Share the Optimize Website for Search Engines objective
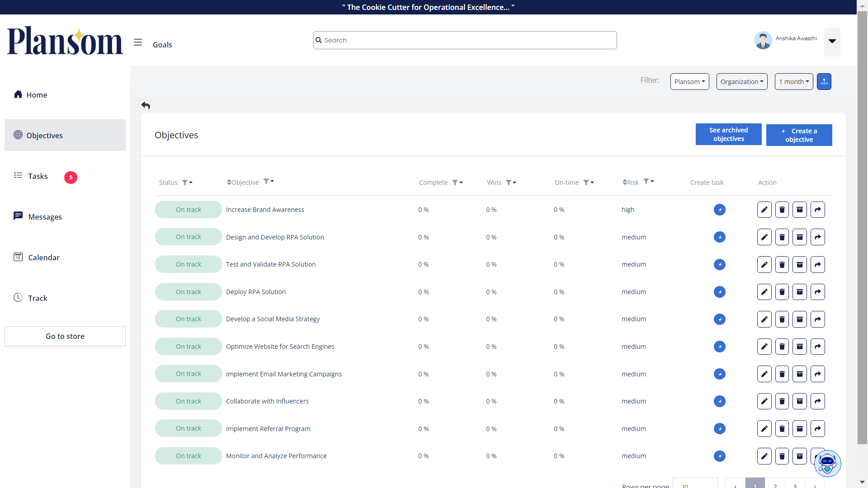This screenshot has width=868, height=488. [x=817, y=347]
